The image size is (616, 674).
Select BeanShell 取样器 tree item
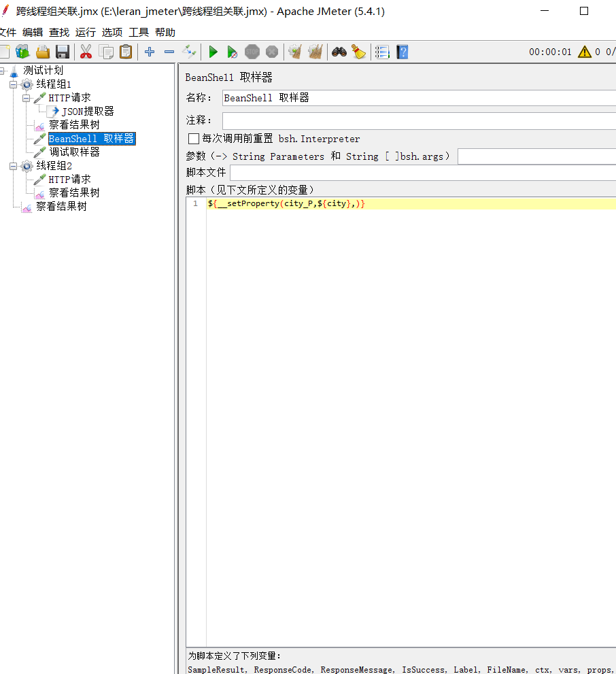tap(92, 139)
